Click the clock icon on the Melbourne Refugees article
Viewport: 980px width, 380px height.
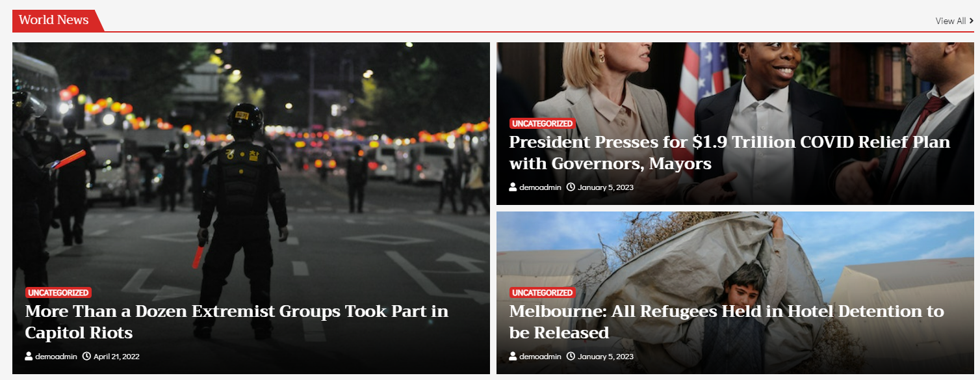click(571, 357)
